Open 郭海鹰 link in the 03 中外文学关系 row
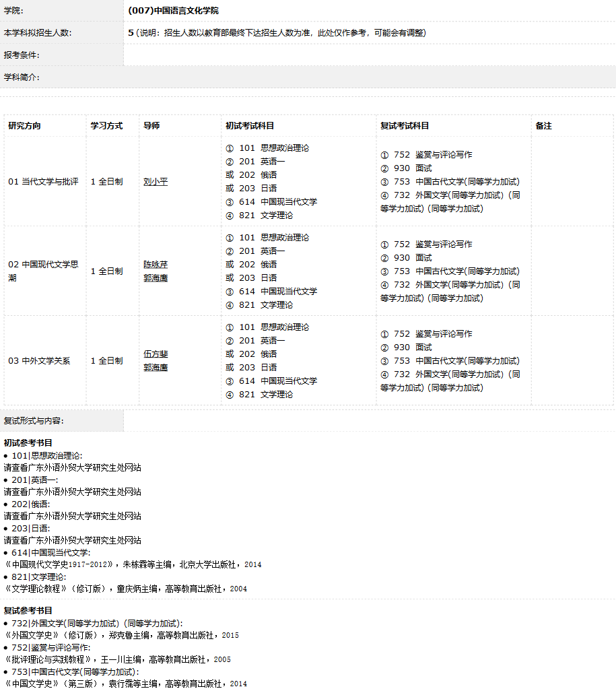 pos(156,368)
